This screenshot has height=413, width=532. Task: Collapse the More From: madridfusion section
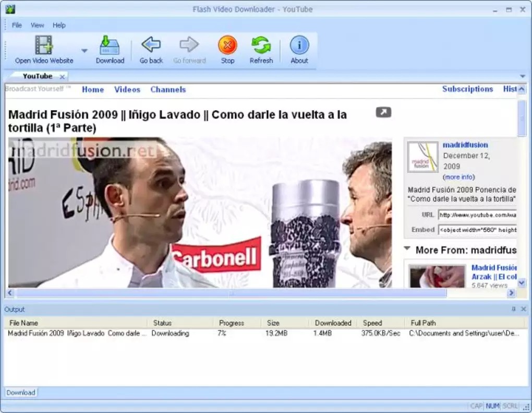tap(407, 249)
